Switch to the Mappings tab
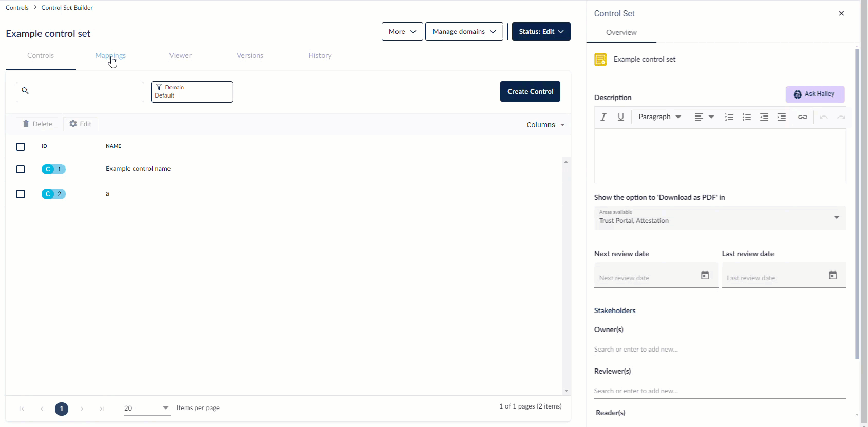Viewport: 868px width, 427px height. (110, 55)
